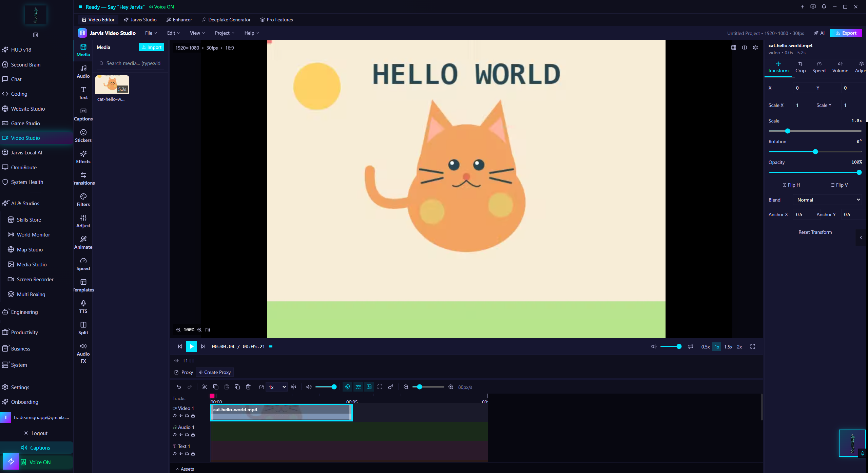Open the File menu dropdown
The image size is (868, 473).
(x=151, y=33)
